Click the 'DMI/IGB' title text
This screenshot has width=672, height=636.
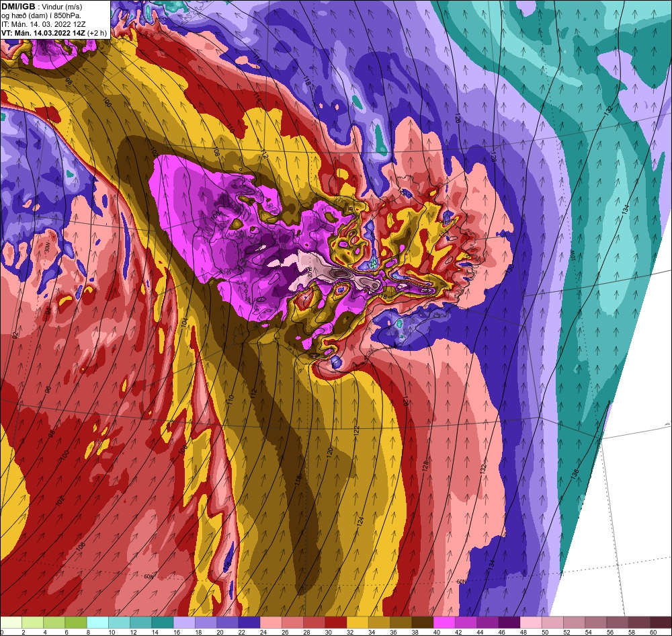pos(18,7)
